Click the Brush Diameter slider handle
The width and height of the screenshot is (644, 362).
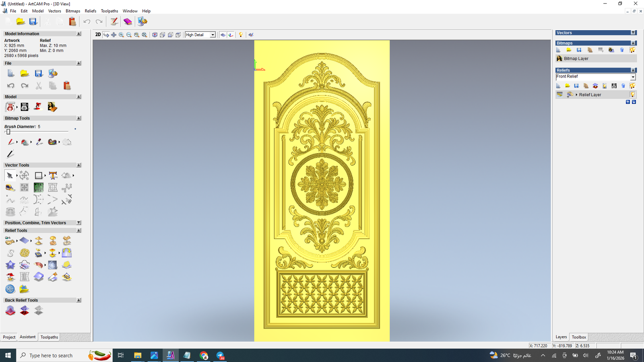click(8, 132)
